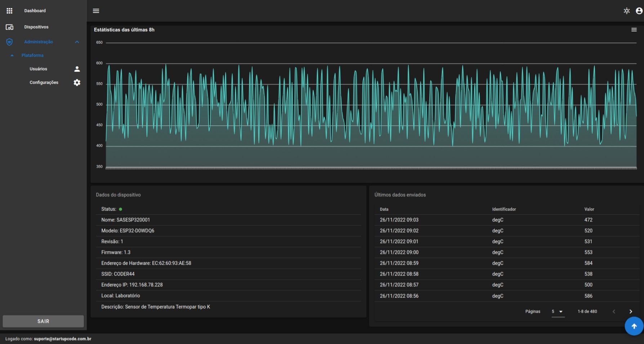Go to next page with the right chevron
Image resolution: width=644 pixels, height=344 pixels.
(630, 312)
